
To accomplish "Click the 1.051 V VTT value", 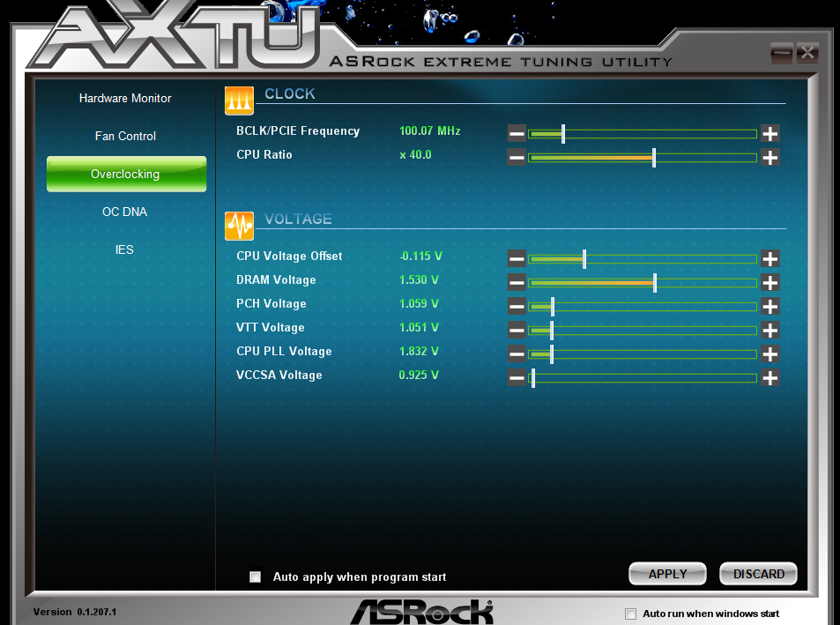I will (x=419, y=327).
